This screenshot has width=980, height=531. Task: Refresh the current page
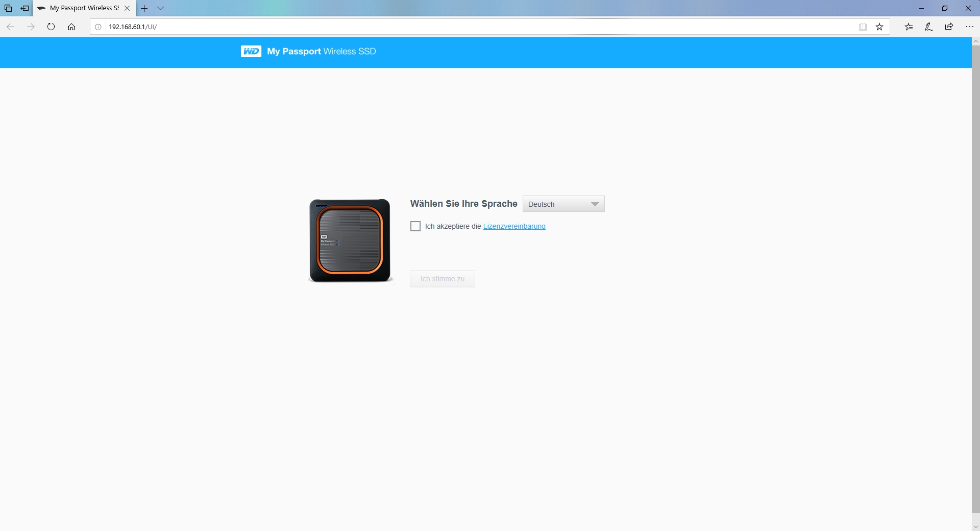51,27
